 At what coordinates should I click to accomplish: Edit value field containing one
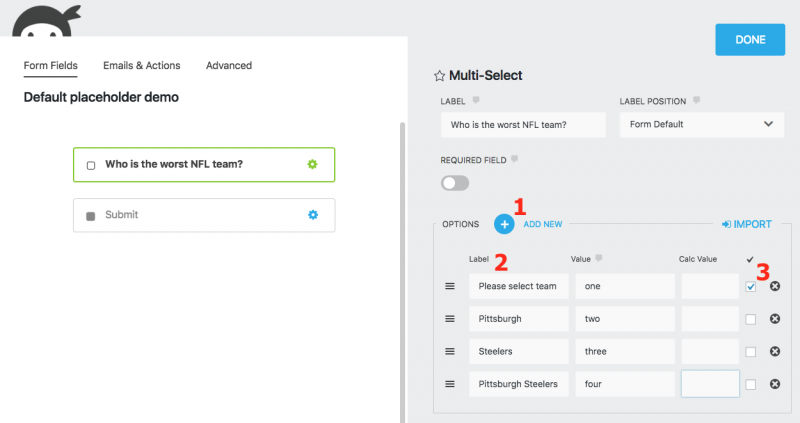coord(625,286)
